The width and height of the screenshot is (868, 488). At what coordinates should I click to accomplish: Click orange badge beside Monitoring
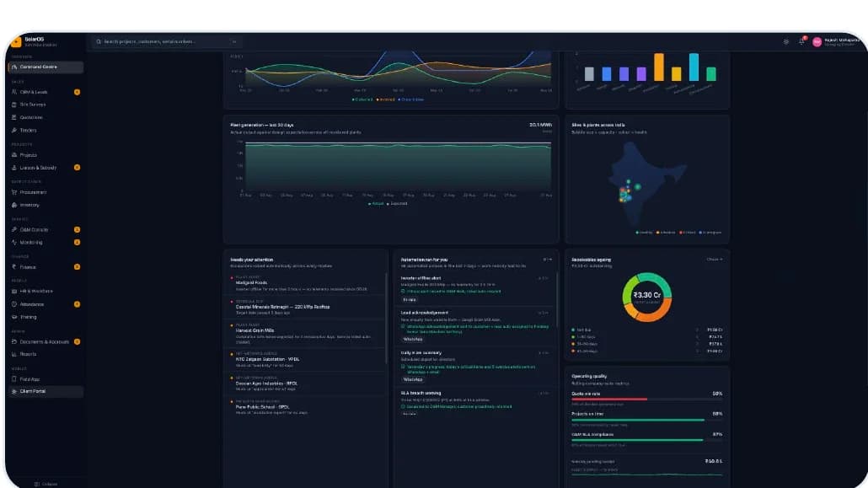[77, 242]
